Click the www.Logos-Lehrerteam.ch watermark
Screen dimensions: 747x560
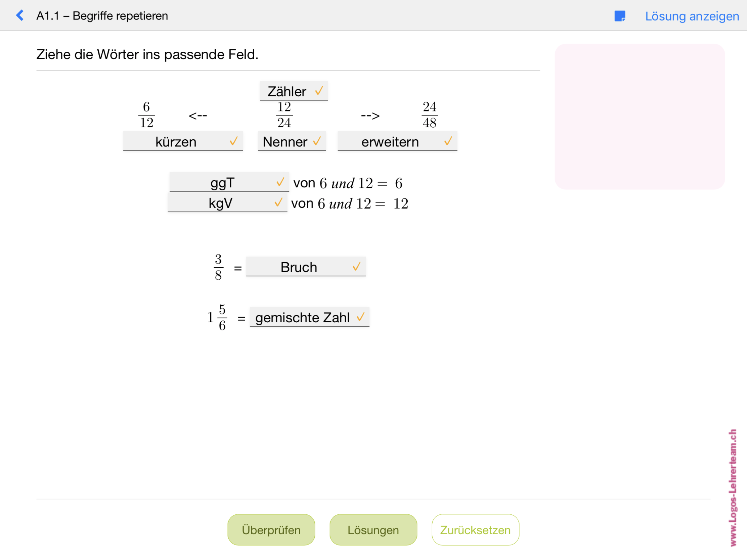(x=732, y=488)
